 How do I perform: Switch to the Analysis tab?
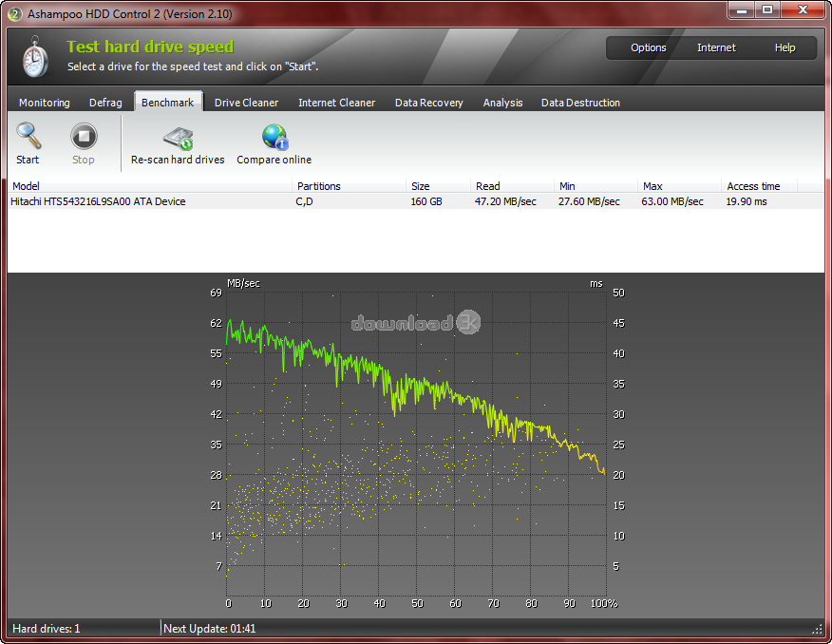tap(502, 103)
